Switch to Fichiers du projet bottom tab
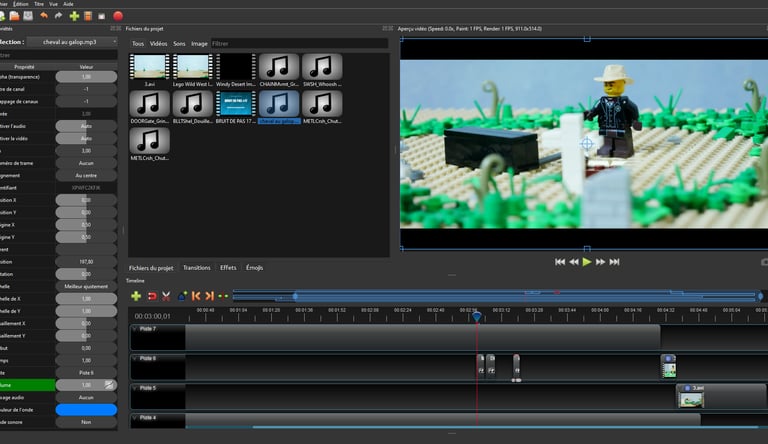 point(151,268)
